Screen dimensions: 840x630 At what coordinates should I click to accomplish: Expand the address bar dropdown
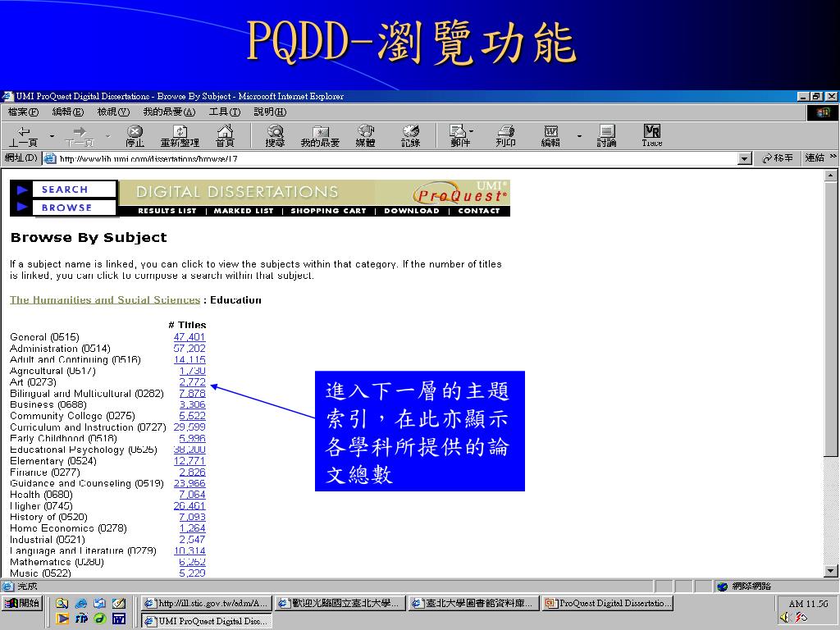click(x=745, y=158)
